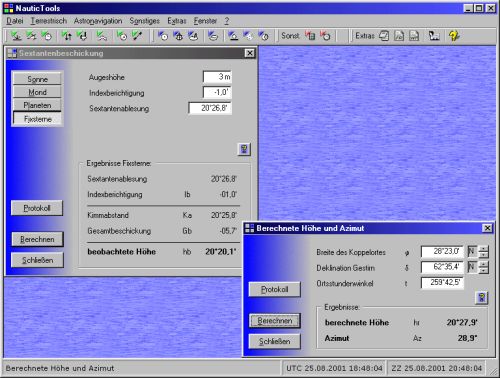Click Protokoll in Sextantenbeschickung window
This screenshot has width=500, height=378.
(x=37, y=208)
